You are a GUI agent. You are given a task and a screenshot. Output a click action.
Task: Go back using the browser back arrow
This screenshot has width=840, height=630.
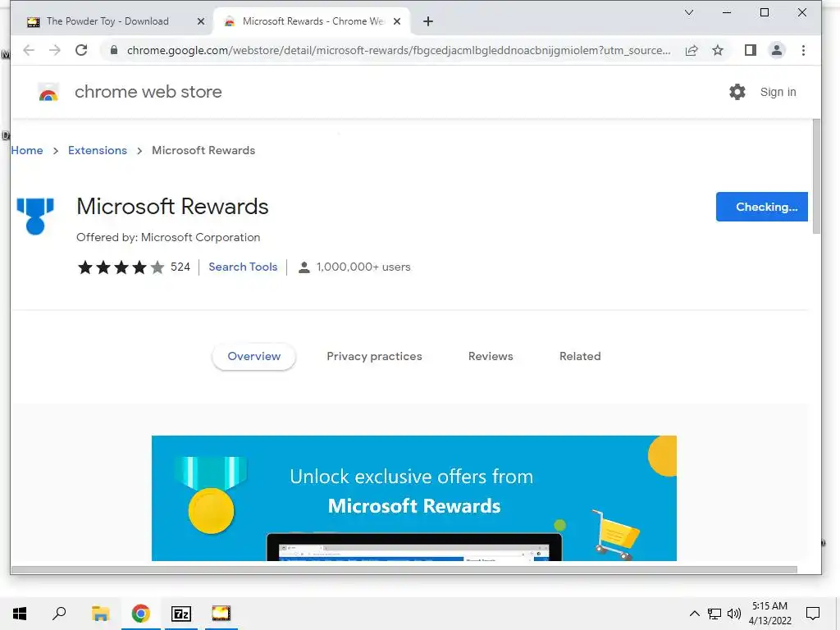(x=29, y=50)
